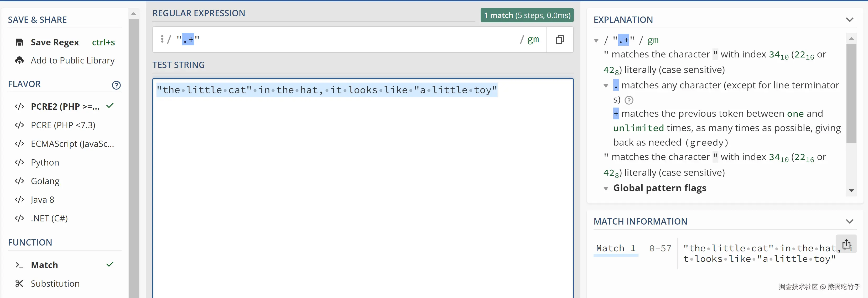Select the Golang flavor
Image resolution: width=868 pixels, height=298 pixels.
coord(45,181)
